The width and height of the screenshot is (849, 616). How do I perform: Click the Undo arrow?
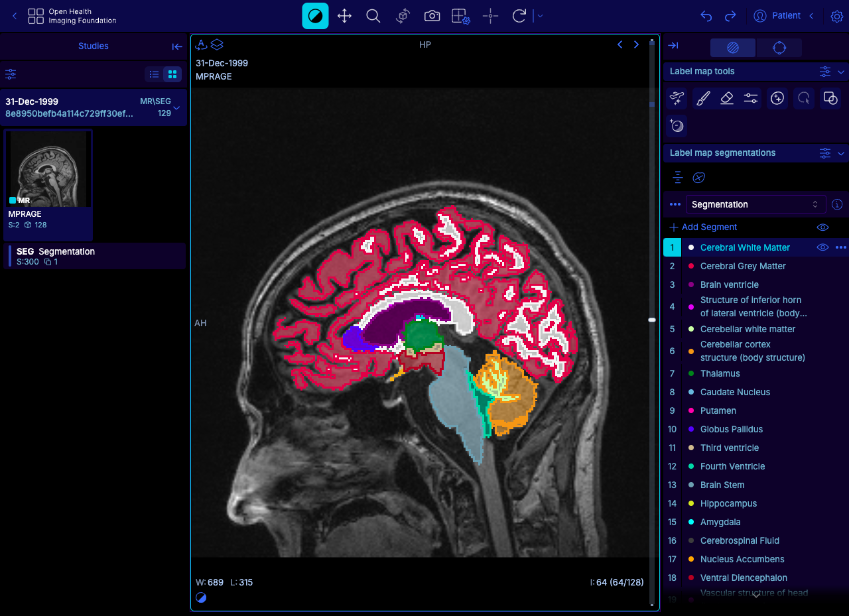pyautogui.click(x=706, y=16)
